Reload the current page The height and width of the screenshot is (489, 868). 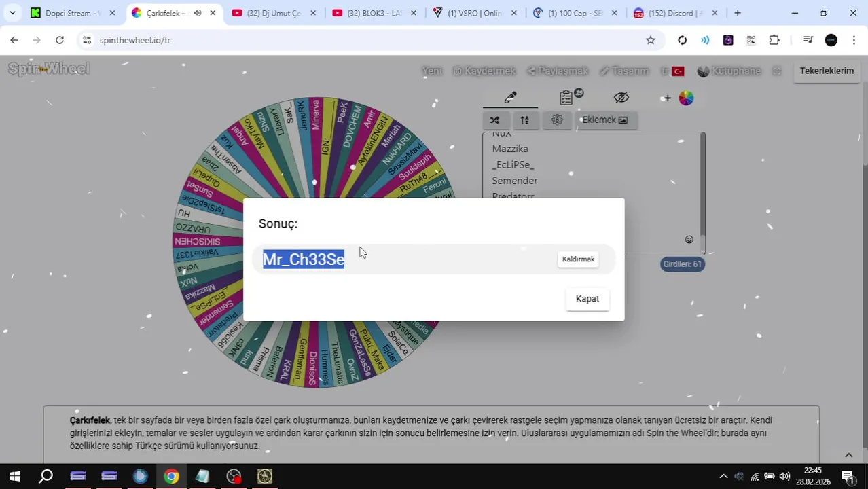click(60, 40)
